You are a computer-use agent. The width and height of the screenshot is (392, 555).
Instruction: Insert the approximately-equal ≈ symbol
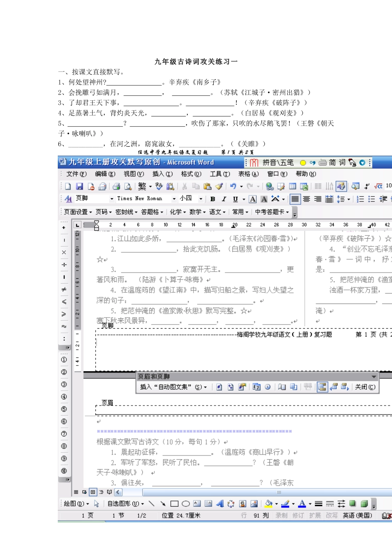click(x=64, y=326)
